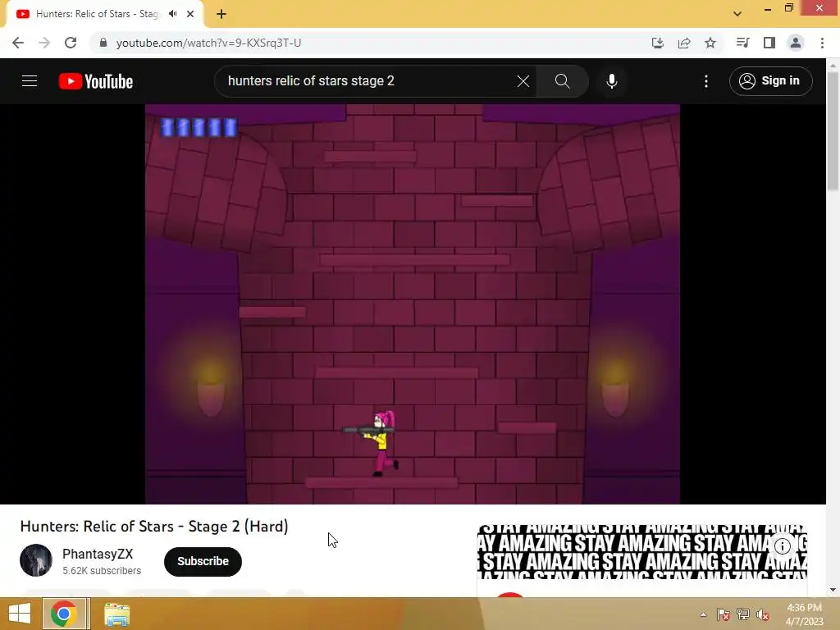Reload the YouTube page
Image resolution: width=840 pixels, height=630 pixels.
[71, 43]
